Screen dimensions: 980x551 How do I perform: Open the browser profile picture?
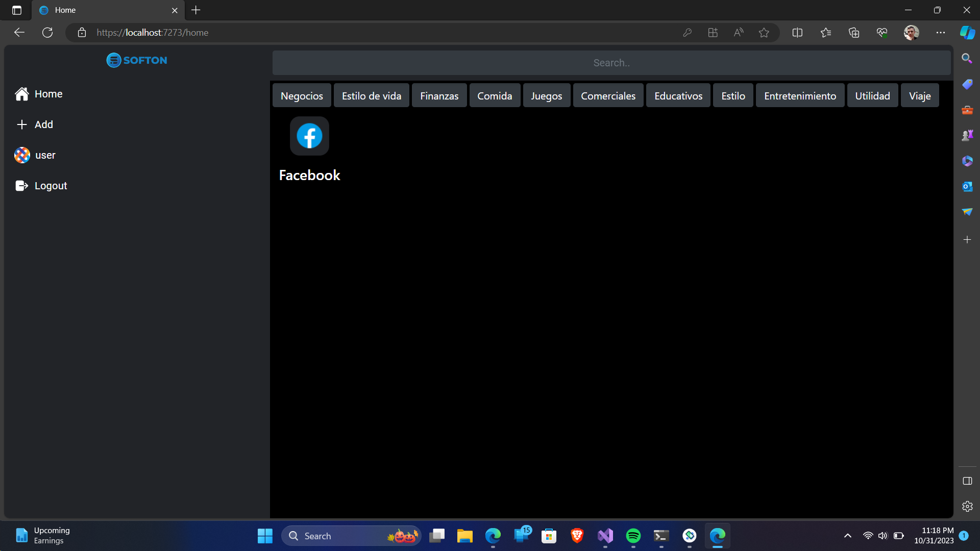[x=912, y=33]
